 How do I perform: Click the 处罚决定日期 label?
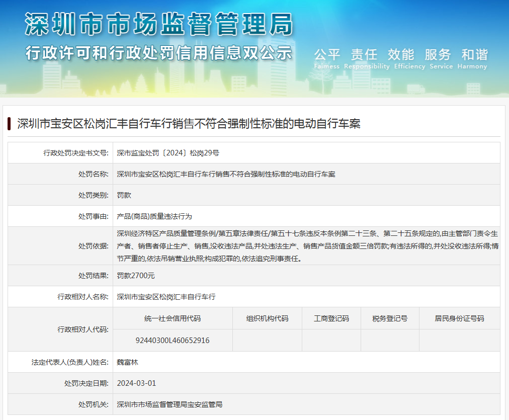coord(87,383)
